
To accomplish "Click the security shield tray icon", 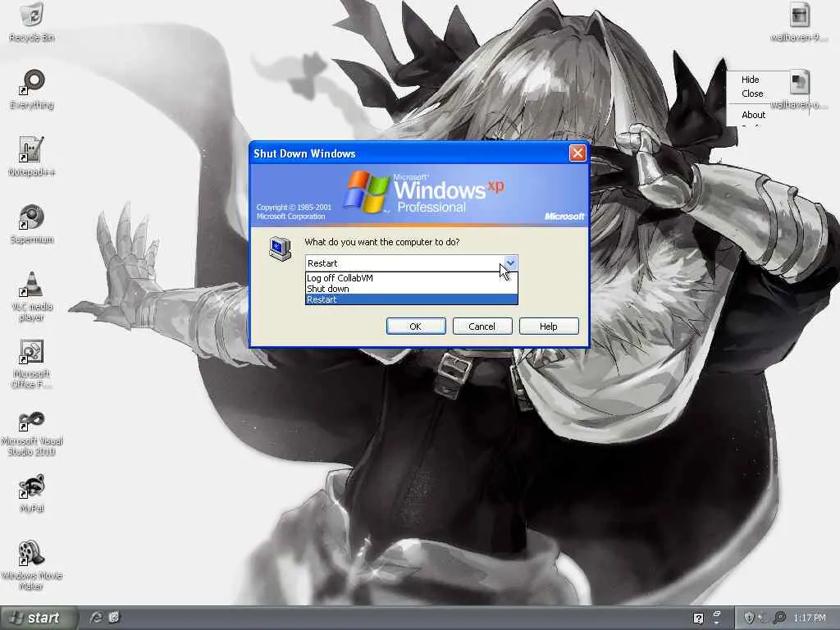I will click(x=750, y=618).
